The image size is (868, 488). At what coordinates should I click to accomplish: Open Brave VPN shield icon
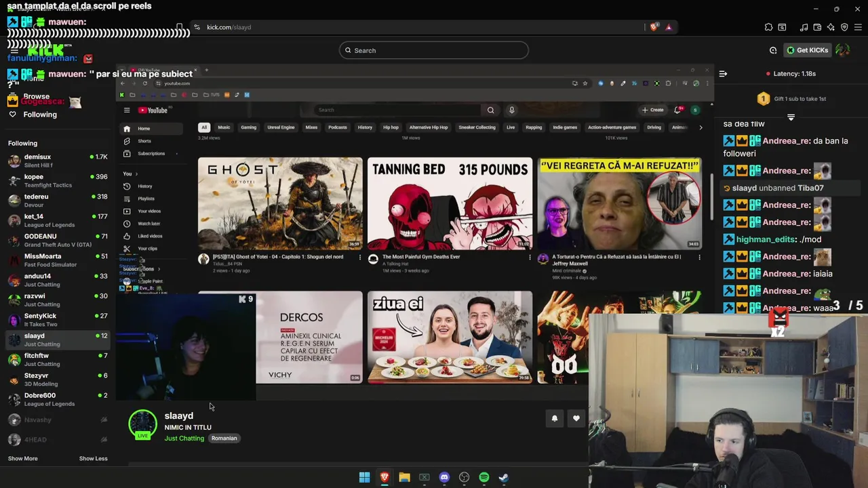click(x=844, y=27)
